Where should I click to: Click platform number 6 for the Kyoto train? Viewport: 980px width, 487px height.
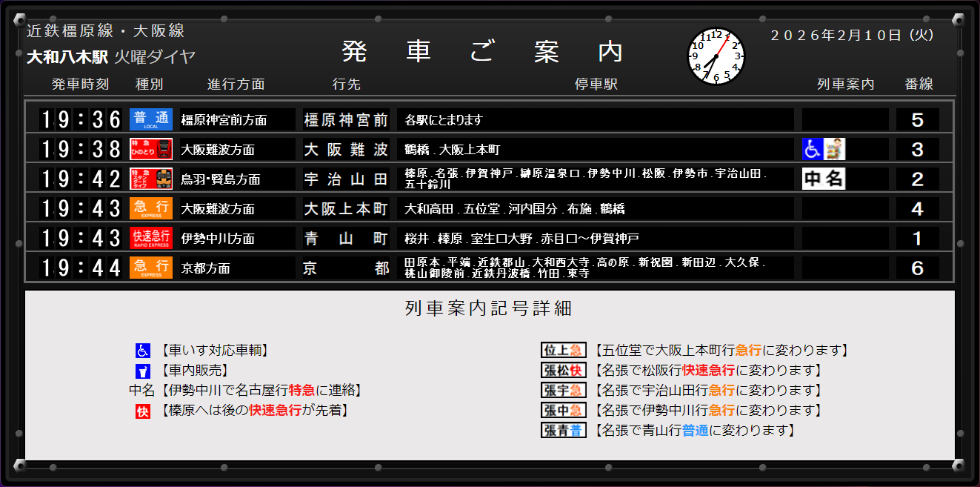(x=917, y=268)
